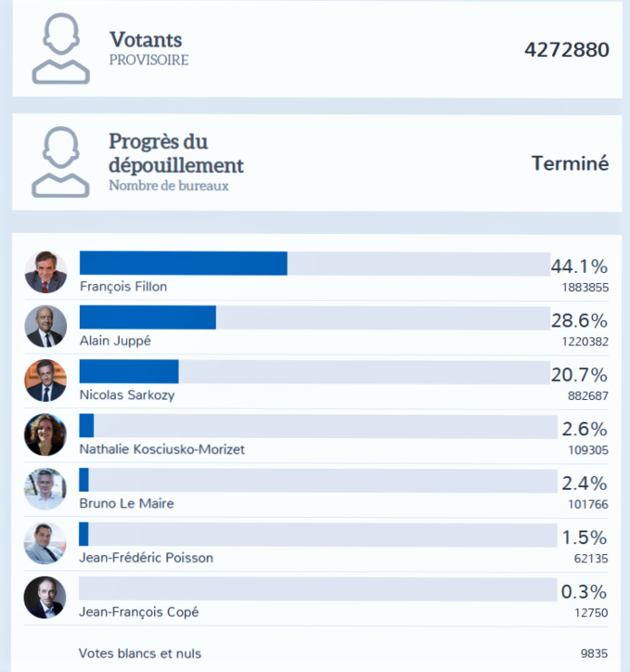This screenshot has height=672, width=630.
Task: Click the Votants total 4272880
Action: [x=566, y=50]
